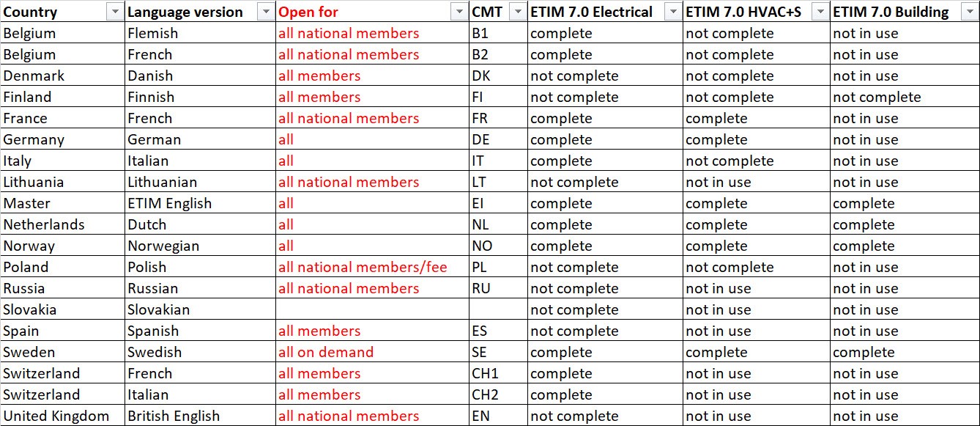The width and height of the screenshot is (980, 426).
Task: Open the Country column filter dropdown
Action: [x=115, y=12]
